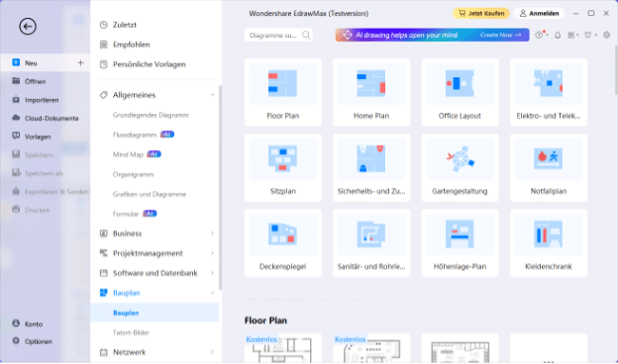618x364 pixels.
Task: Click the search magnifier icon
Action: tap(306, 35)
